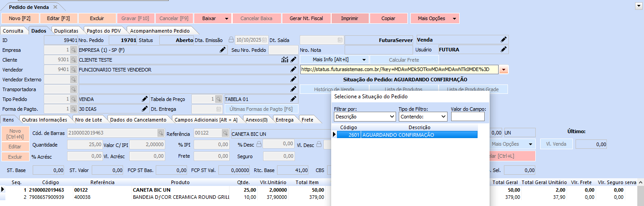
Task: Switch to the Duplicatas tab
Action: point(66,31)
